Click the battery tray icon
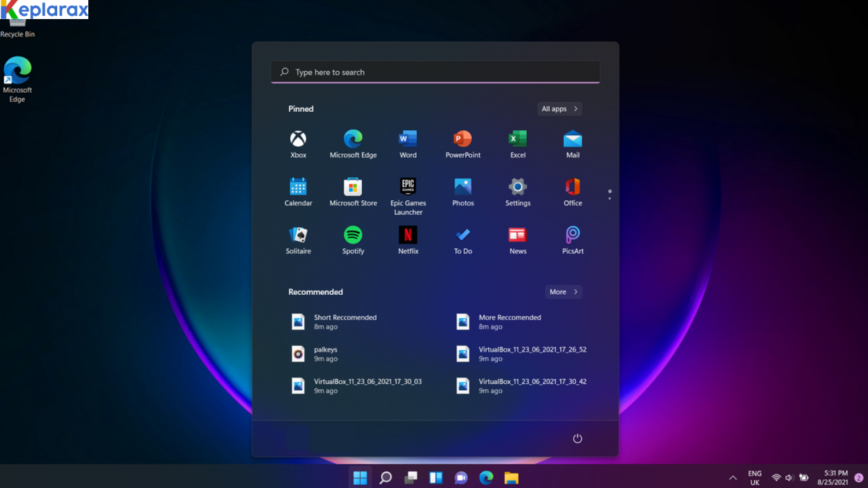 point(804,478)
